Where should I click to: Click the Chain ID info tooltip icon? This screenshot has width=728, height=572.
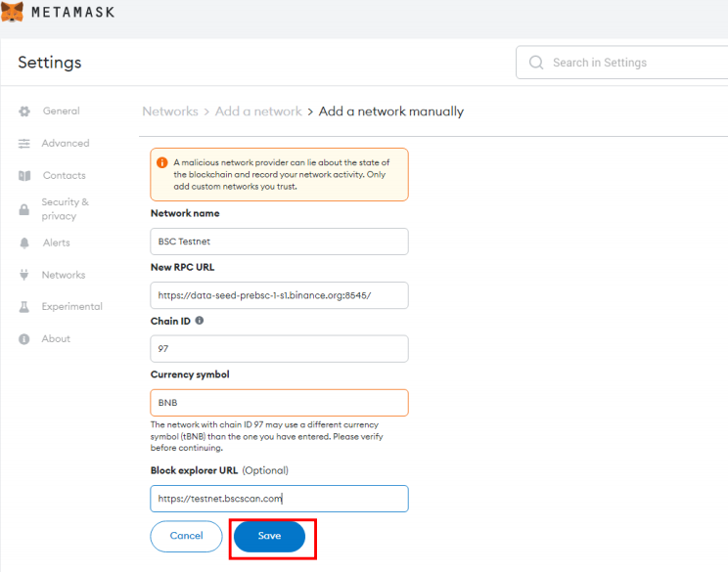point(200,321)
